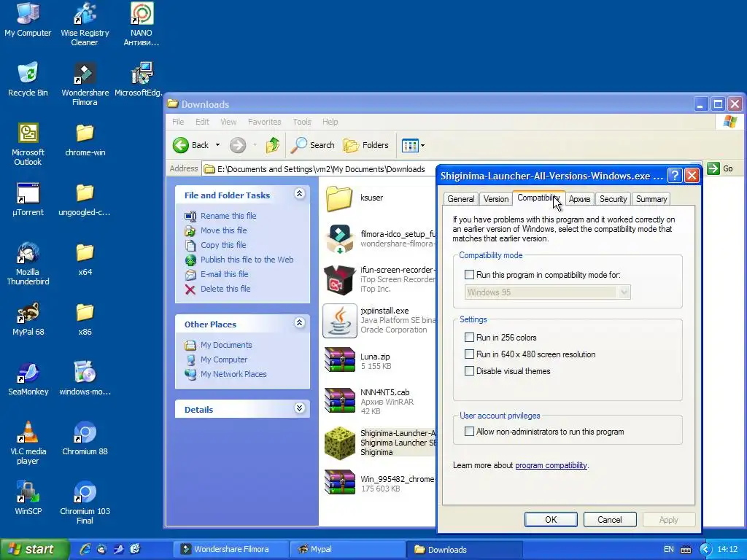Select the Shiginima launcher block icon
747x560 pixels.
coord(340,443)
